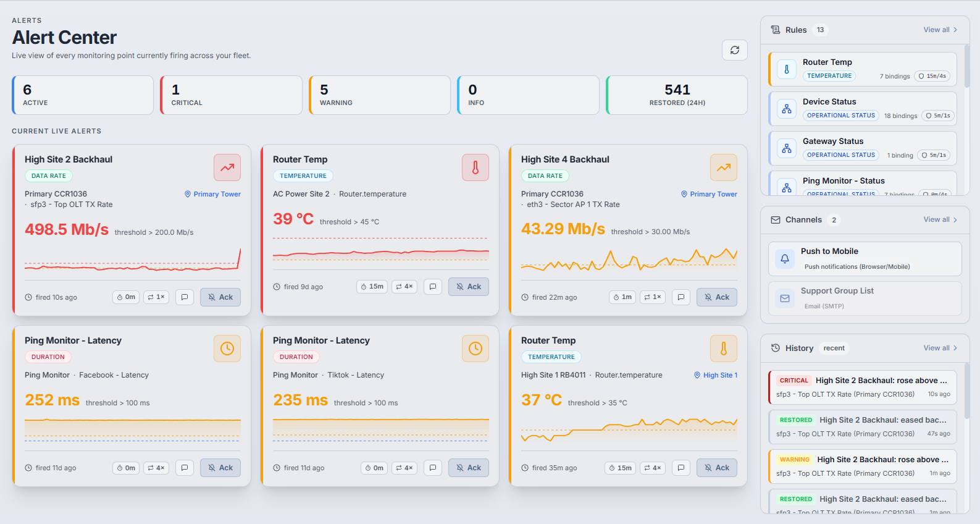Open comments on Tiktok Latency alert
Screen dimensions: 980x524
(x=433, y=468)
